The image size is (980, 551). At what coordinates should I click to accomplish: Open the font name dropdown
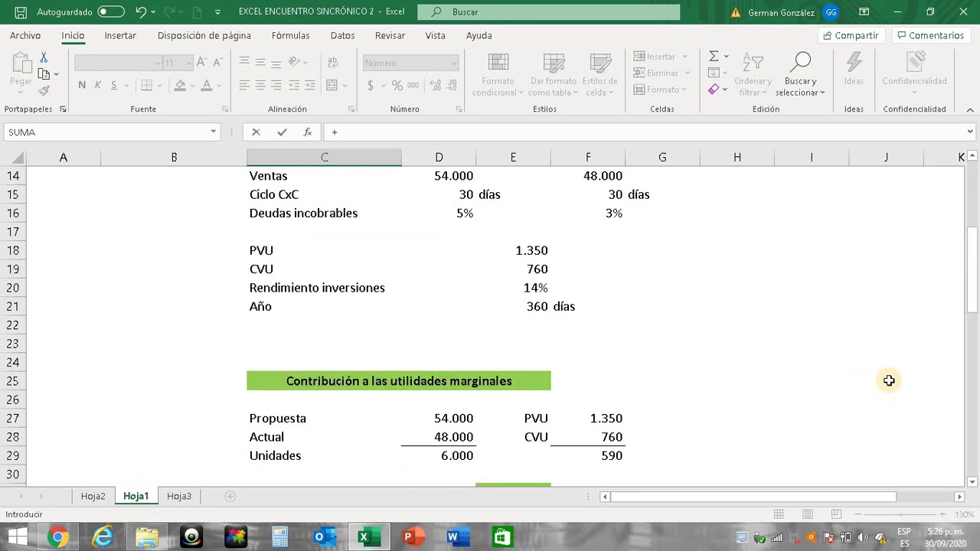158,63
